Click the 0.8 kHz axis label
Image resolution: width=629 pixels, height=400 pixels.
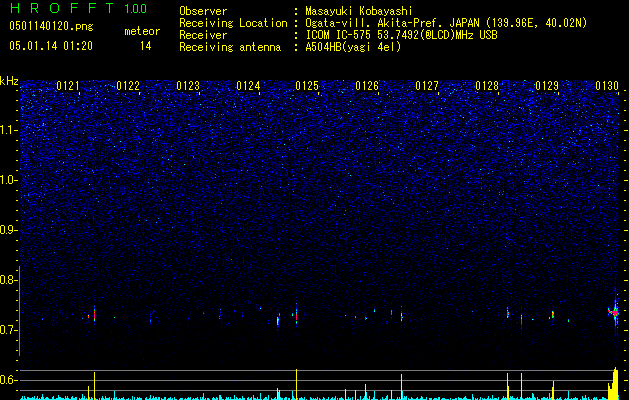9,280
